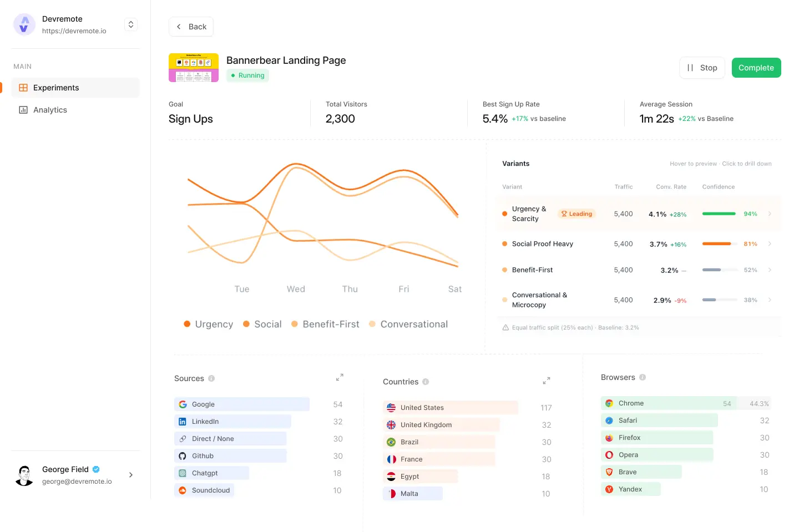Click the Devremote logo icon
The width and height of the screenshot is (799, 532).
24,24
